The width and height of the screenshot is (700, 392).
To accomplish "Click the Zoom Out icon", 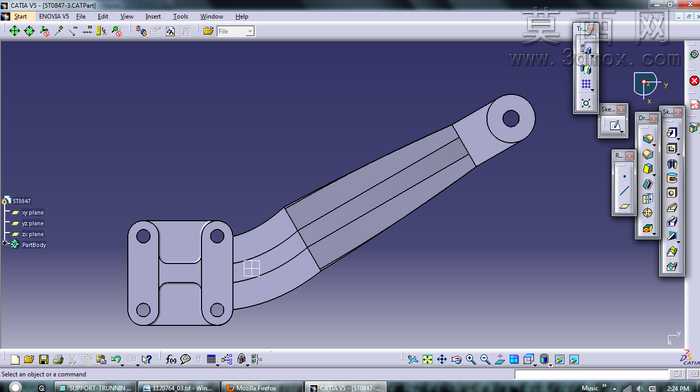I will point(485,359).
